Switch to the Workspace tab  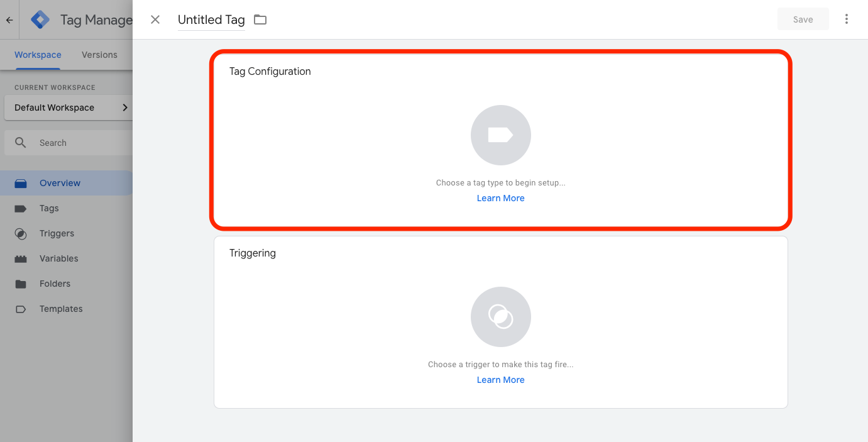[38, 55]
